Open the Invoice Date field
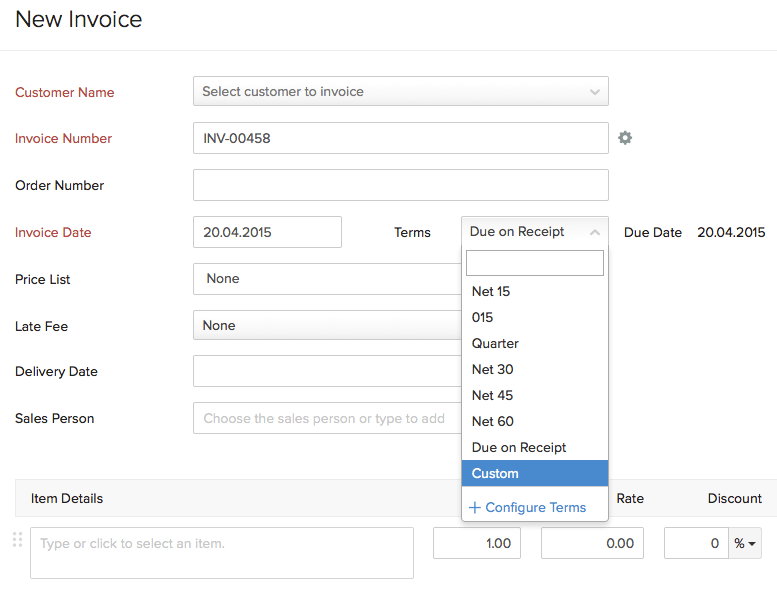The width and height of the screenshot is (777, 599). [x=267, y=232]
